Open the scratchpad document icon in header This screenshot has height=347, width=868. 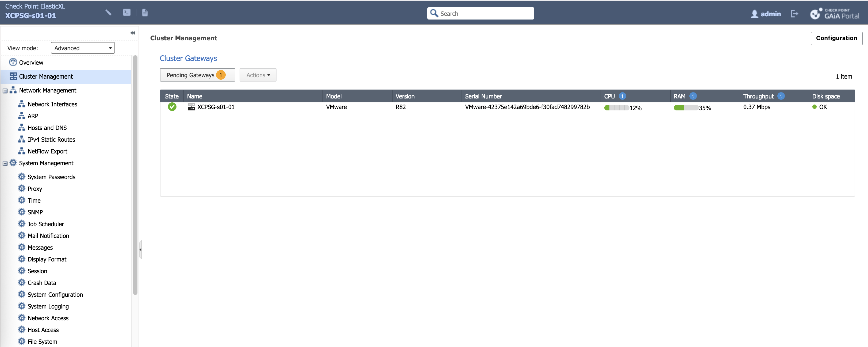(x=145, y=13)
